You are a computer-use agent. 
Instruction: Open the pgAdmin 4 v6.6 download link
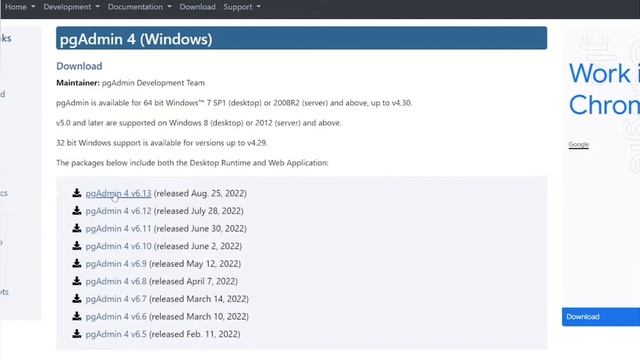coord(116,316)
